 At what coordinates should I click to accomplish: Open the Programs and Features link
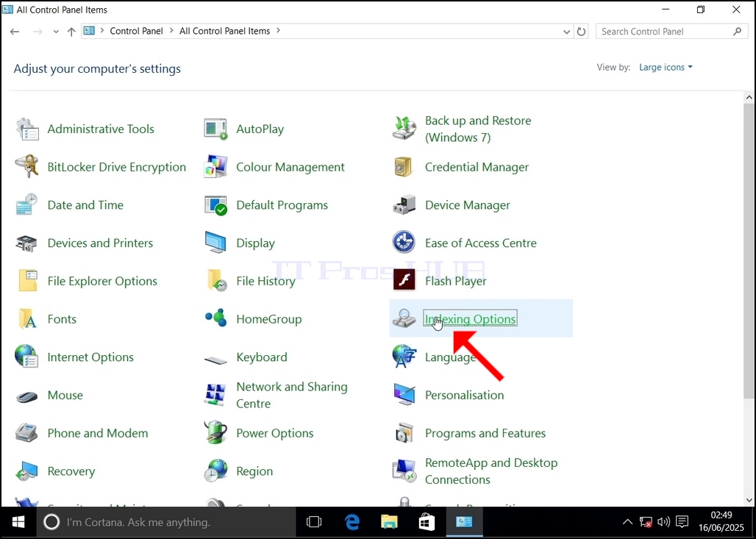(x=485, y=433)
